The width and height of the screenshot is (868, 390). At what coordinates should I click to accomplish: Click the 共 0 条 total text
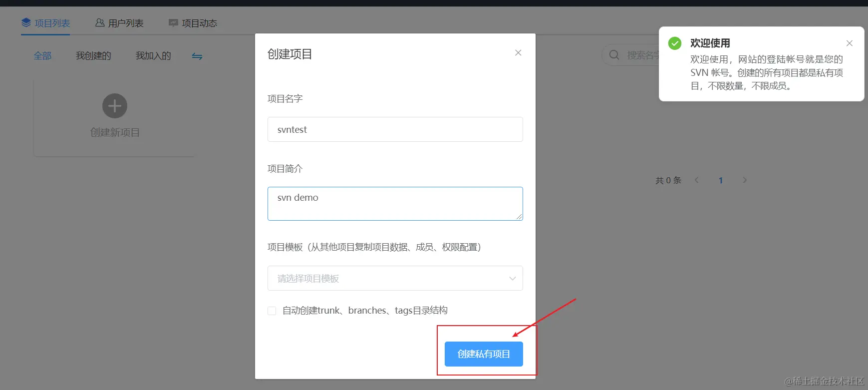(x=668, y=180)
